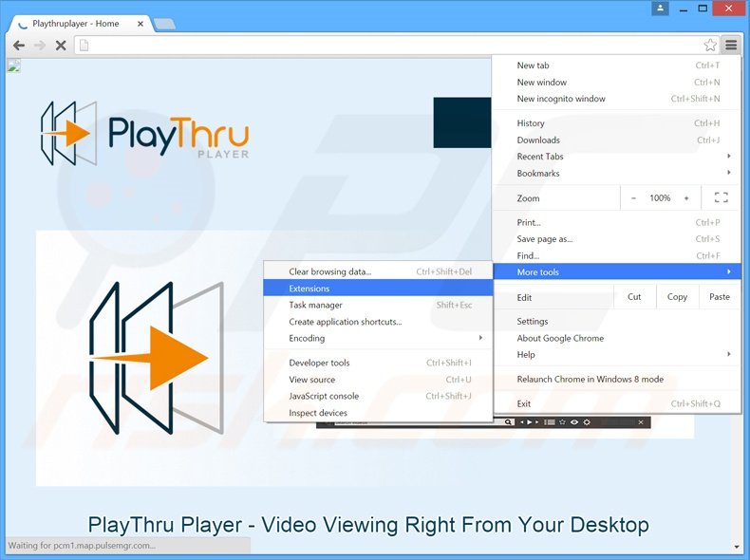Click the Chrome hamburger menu icon
The image size is (750, 560).
click(x=730, y=45)
